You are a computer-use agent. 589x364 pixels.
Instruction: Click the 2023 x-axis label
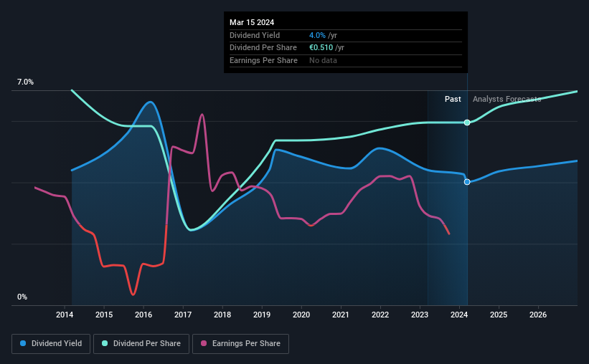click(420, 315)
